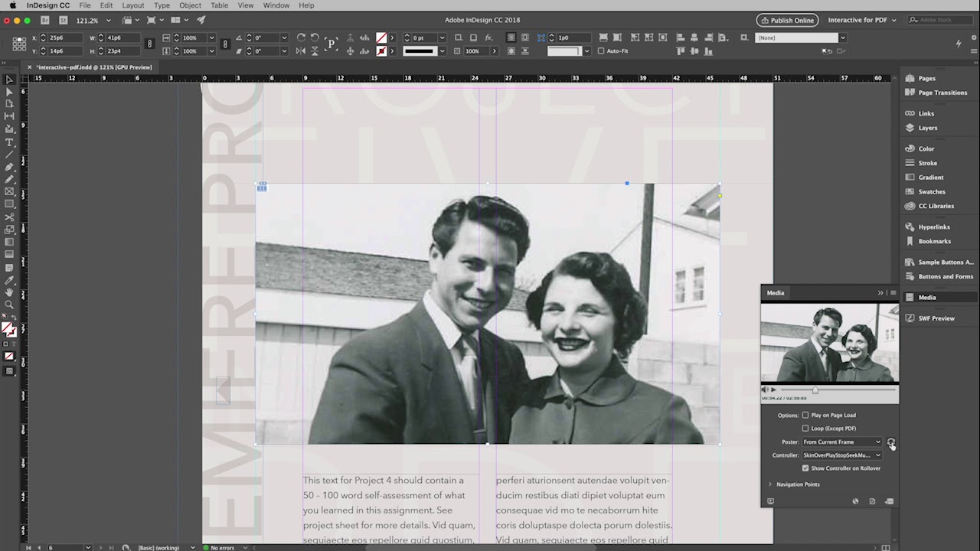Select the Pen tool
The width and height of the screenshot is (980, 551).
[x=9, y=167]
